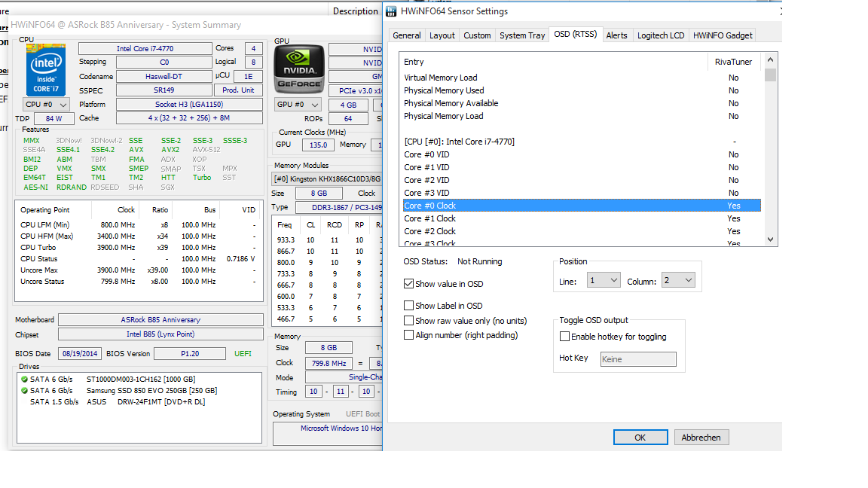Screen dimensions: 868x488
Task: Select the Physical Memory Available entry
Action: (582, 103)
